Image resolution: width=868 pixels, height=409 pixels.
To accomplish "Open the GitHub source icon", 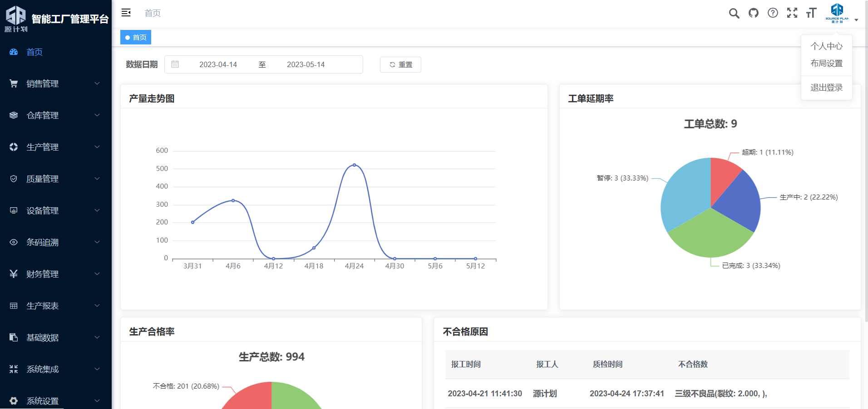I will click(x=754, y=13).
